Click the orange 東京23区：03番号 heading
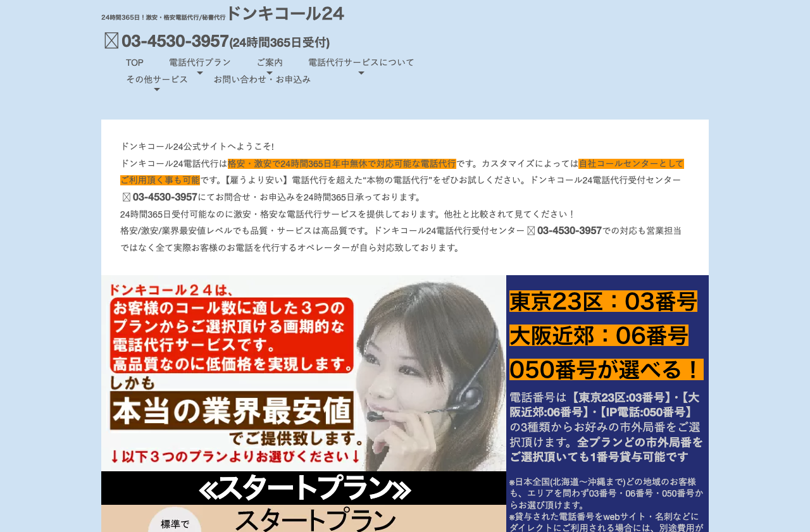The image size is (810, 532). coord(603,302)
